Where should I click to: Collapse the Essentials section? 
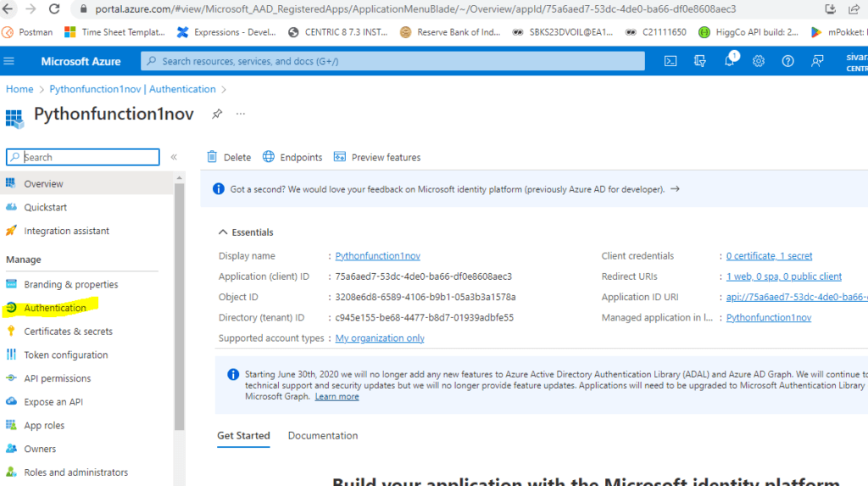click(x=223, y=232)
